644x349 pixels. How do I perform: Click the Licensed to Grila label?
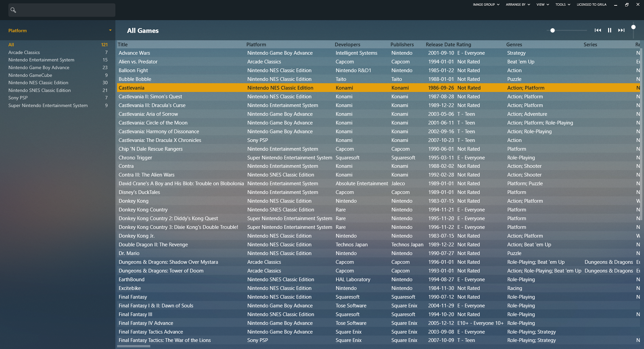coord(591,5)
